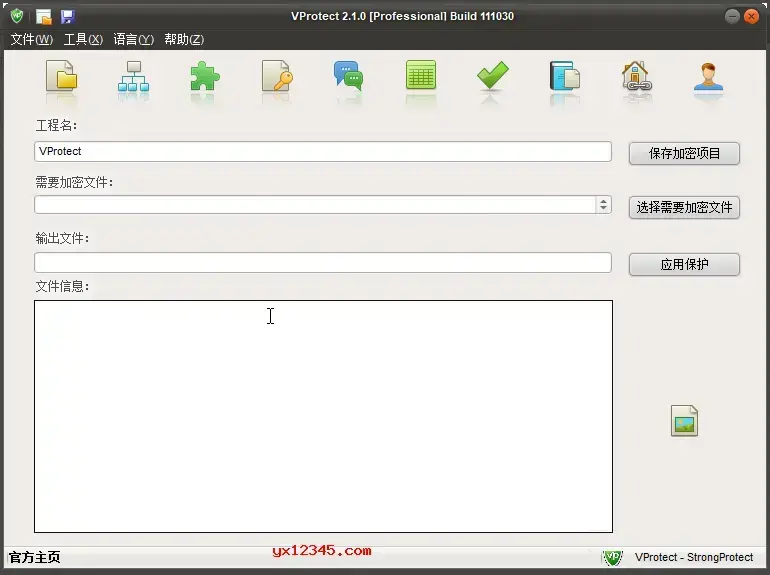Open the 文件(W) menu
This screenshot has width=770, height=575.
click(31, 39)
